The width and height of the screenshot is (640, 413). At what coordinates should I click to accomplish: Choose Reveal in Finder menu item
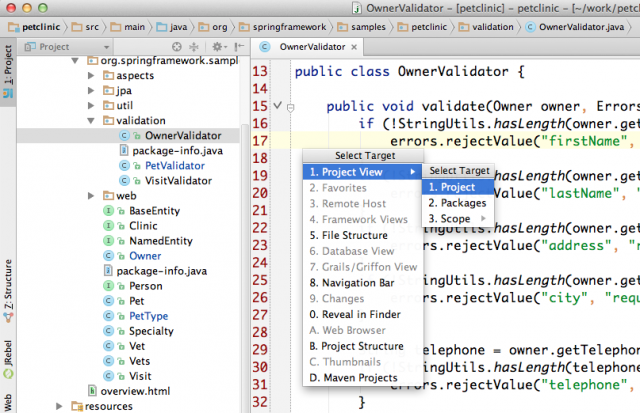pyautogui.click(x=362, y=315)
